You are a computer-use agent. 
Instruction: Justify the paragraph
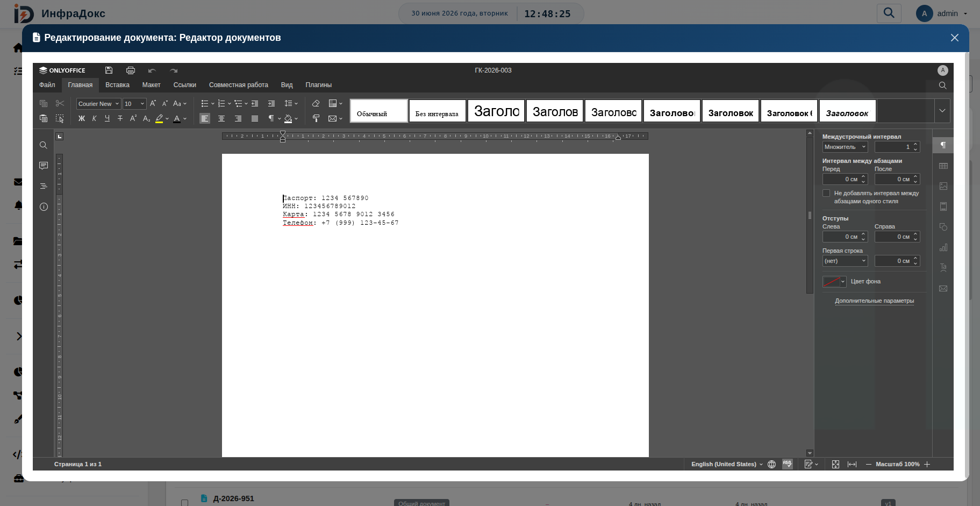(255, 118)
